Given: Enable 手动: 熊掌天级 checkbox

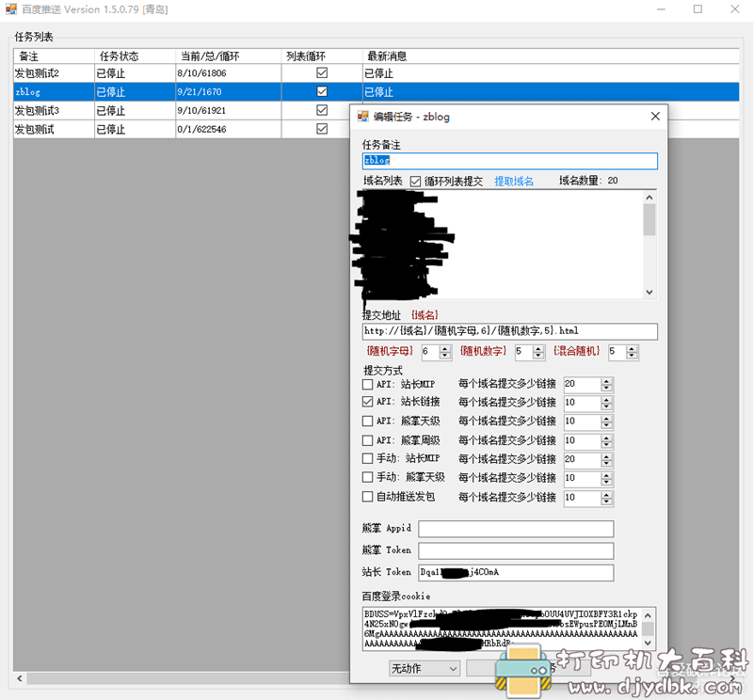Looking at the screenshot, I should [x=367, y=477].
